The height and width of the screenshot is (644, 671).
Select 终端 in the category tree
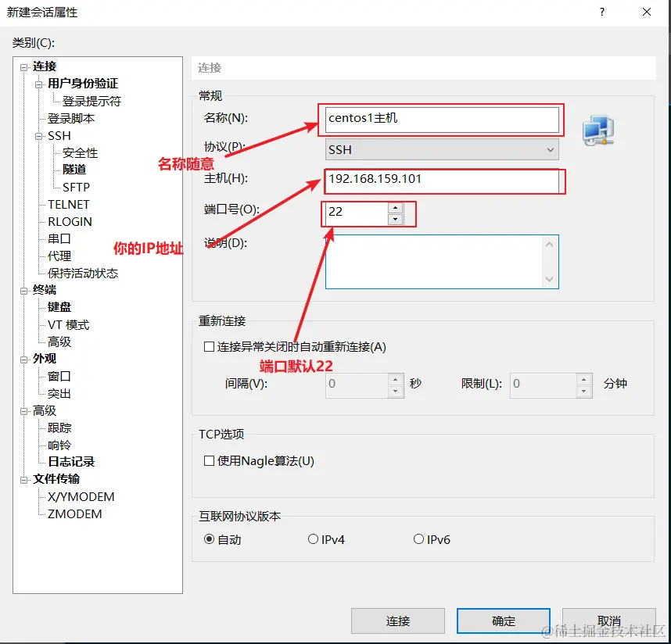[x=45, y=291]
